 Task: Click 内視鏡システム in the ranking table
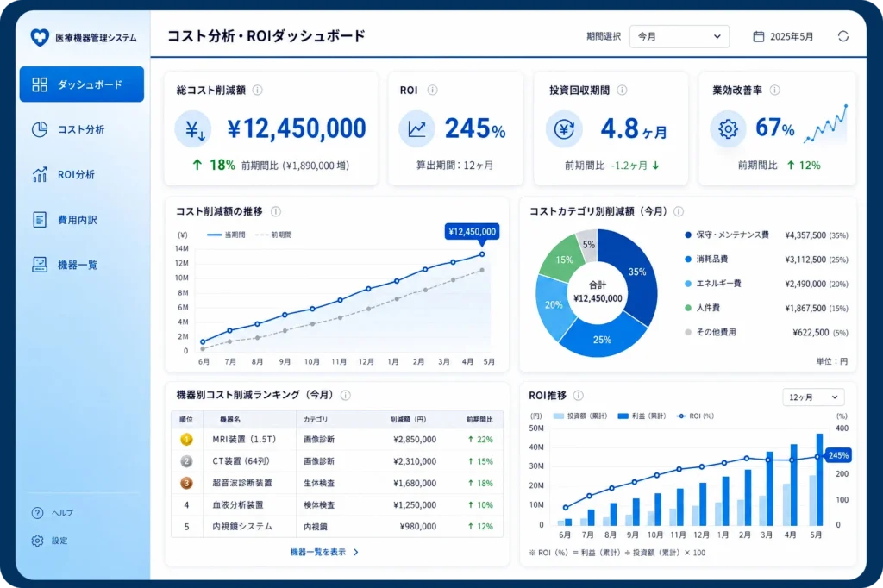tap(242, 527)
